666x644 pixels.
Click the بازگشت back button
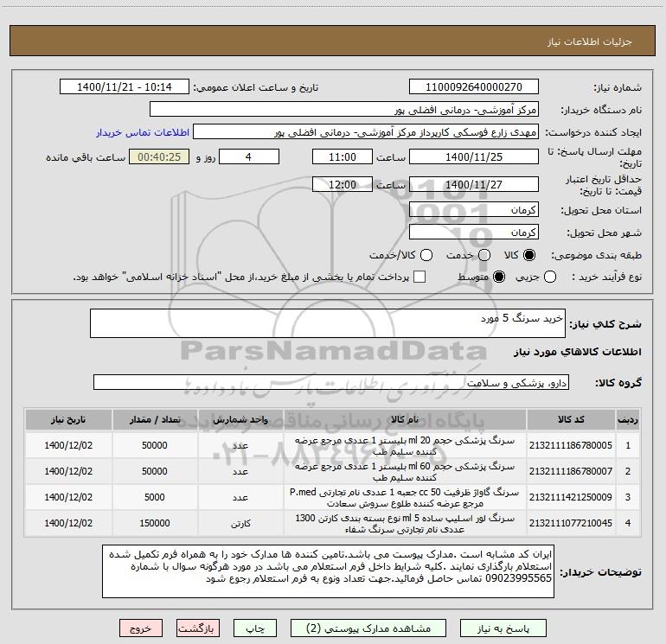[198, 628]
